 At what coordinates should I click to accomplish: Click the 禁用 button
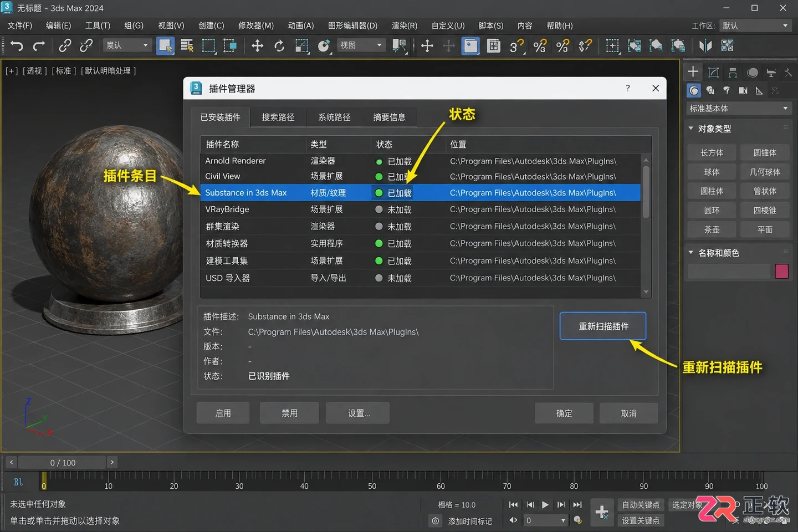pyautogui.click(x=289, y=413)
